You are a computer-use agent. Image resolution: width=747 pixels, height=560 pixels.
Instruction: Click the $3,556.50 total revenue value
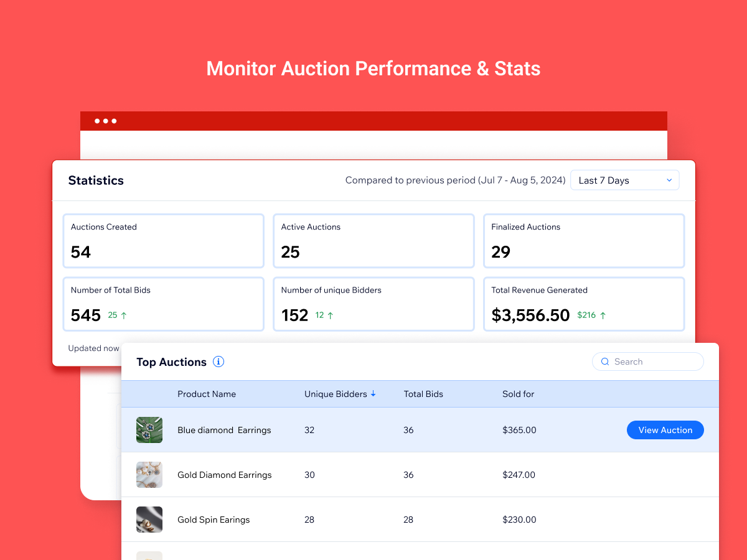point(531,315)
